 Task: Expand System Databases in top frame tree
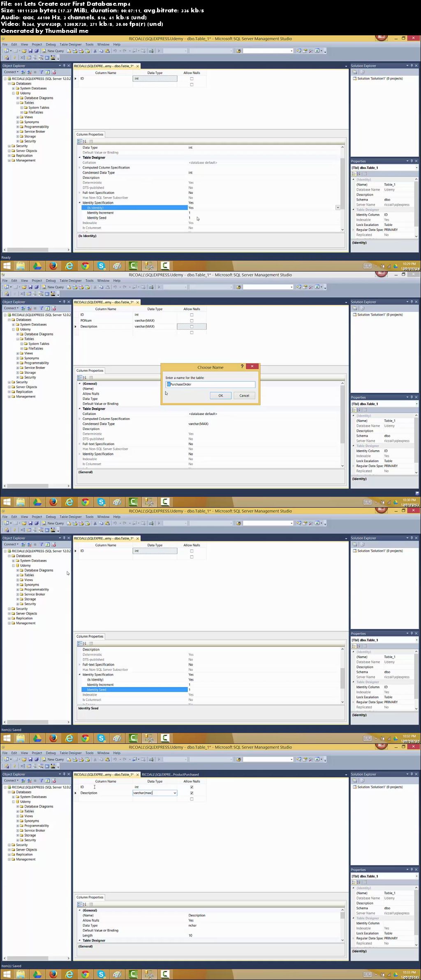13,89
